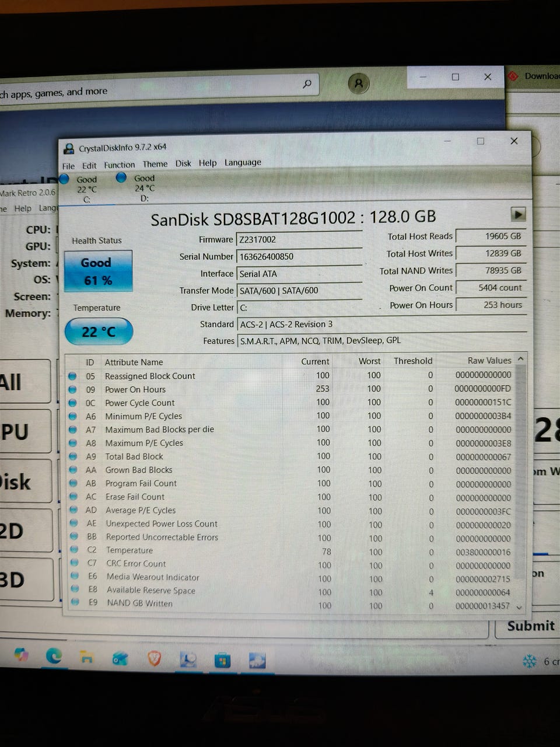The image size is (560, 747).
Task: Click the Features field with S.M.A.R.T., APM
Action: click(382, 340)
